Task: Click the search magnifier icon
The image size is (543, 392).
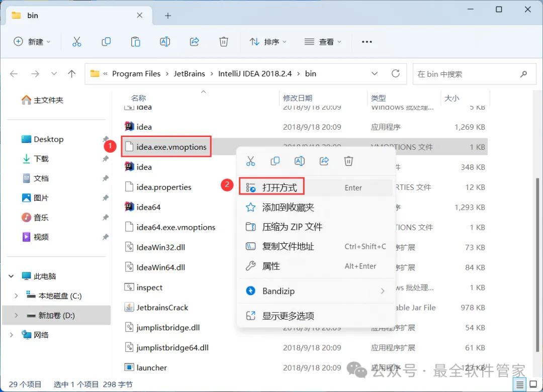Action: pos(523,74)
